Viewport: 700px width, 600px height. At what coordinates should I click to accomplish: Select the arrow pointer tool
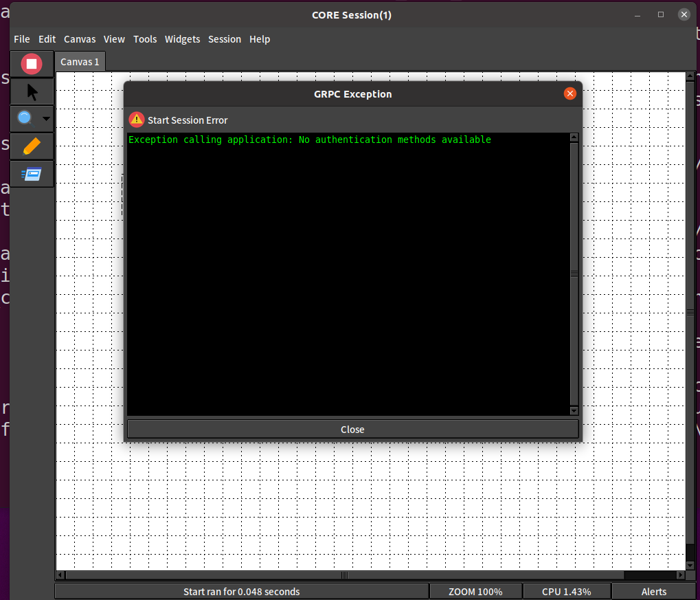click(32, 92)
